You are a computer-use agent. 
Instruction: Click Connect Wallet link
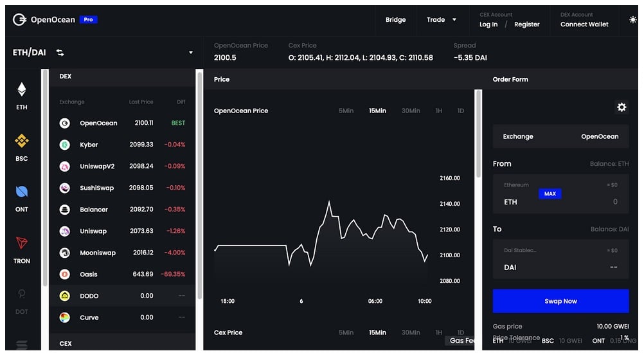(x=584, y=24)
